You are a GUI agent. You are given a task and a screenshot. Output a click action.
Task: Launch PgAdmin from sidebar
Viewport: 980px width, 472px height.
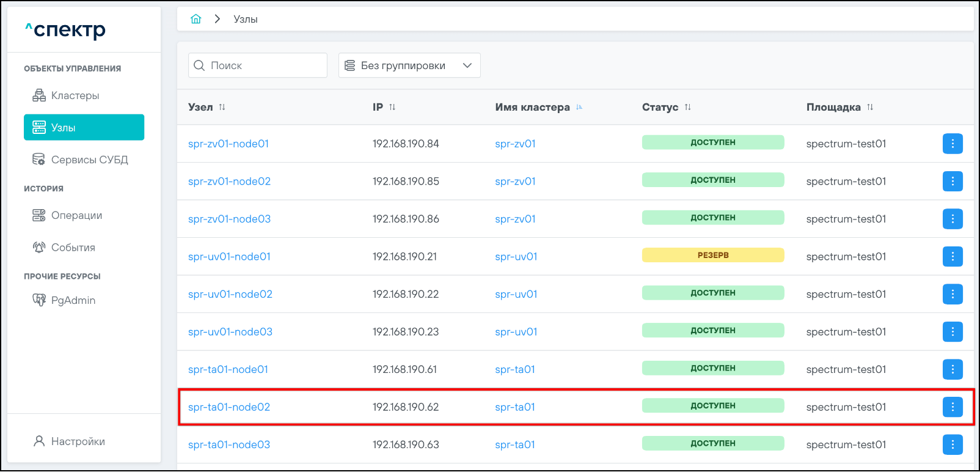pyautogui.click(x=73, y=300)
